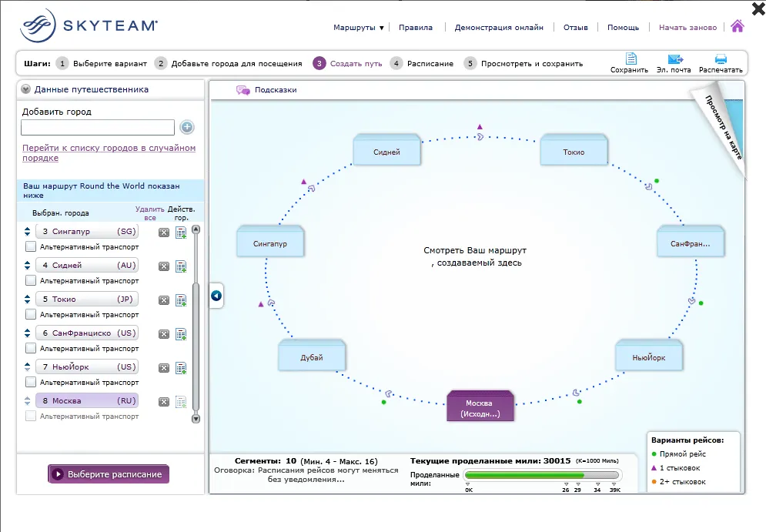Click the Дубай city box on route
766x532 pixels.
[x=312, y=355]
